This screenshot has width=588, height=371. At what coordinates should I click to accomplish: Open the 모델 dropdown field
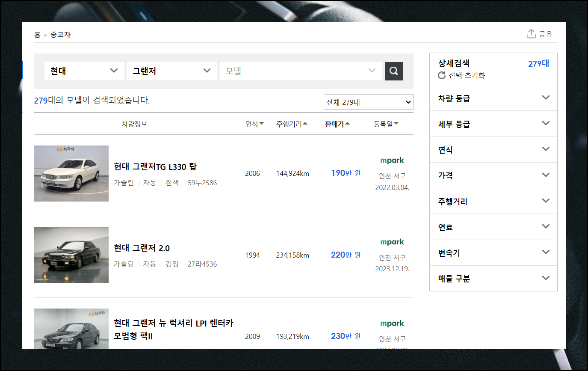coord(301,71)
